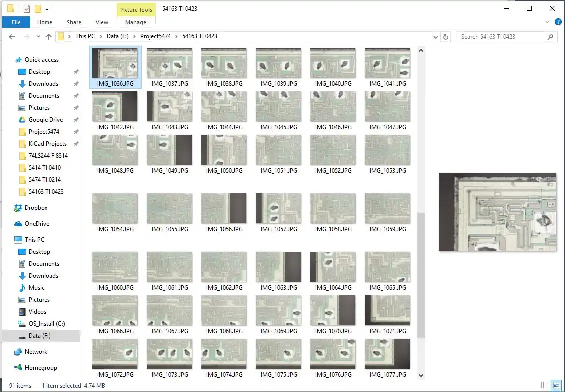Image resolution: width=565 pixels, height=392 pixels.
Task: Open the Customize Quick Access Toolbar dropdown
Action: [47, 9]
